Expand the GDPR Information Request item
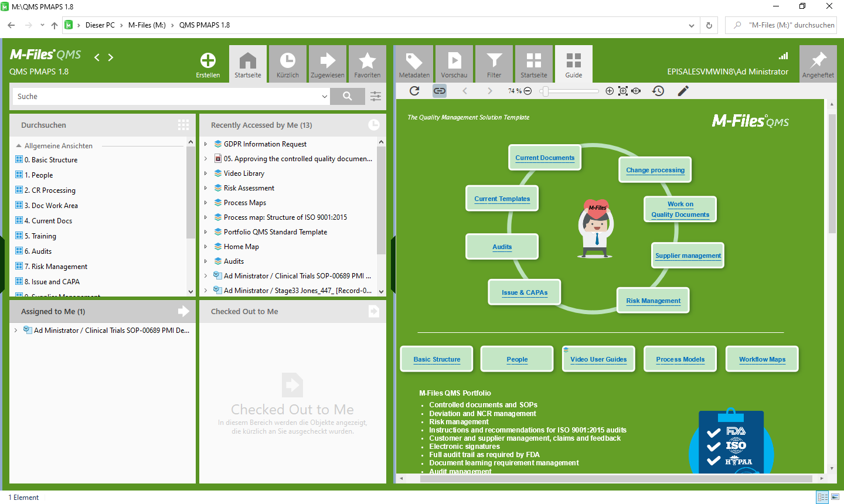The image size is (844, 504). pyautogui.click(x=206, y=144)
